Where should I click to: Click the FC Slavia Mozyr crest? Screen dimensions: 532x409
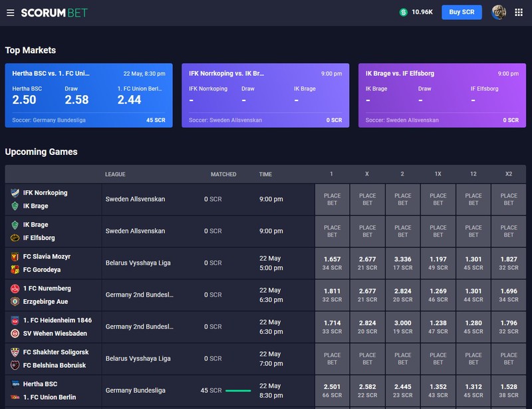tap(15, 257)
